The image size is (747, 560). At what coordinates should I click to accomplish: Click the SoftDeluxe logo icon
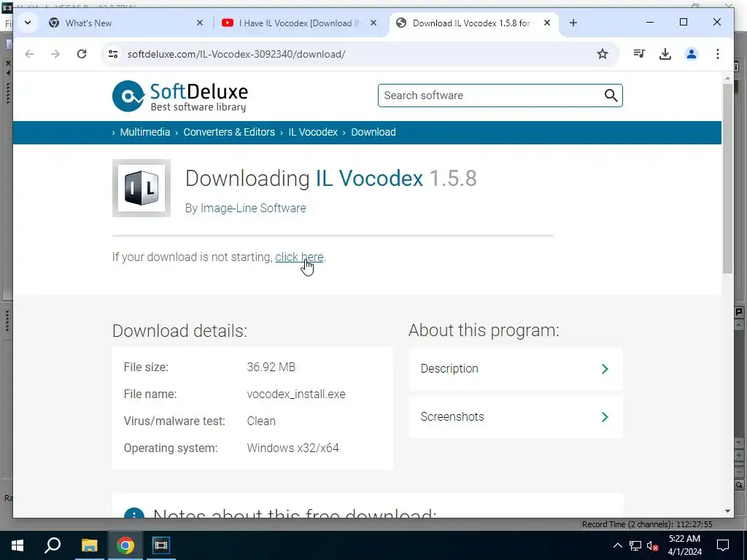128,96
